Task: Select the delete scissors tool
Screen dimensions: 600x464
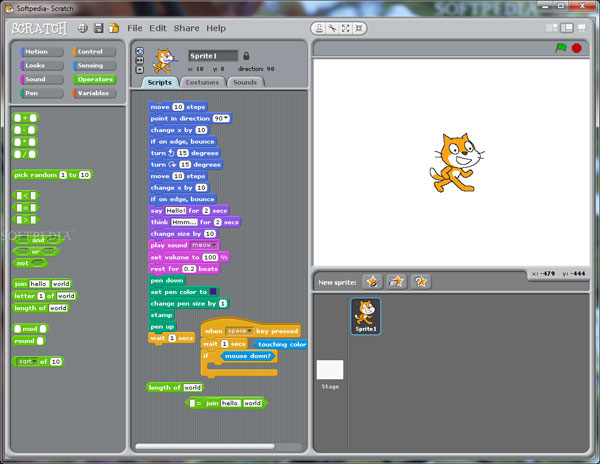Action: pos(333,28)
